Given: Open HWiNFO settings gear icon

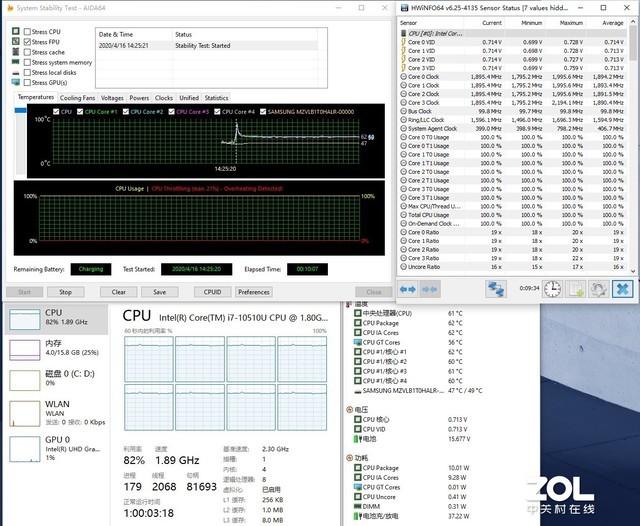Looking at the screenshot, I should [x=598, y=289].
